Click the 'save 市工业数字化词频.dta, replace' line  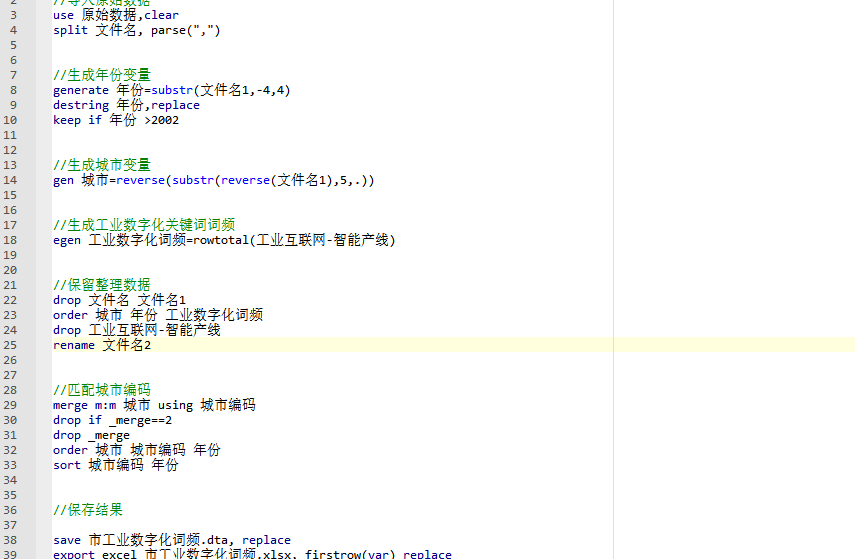(x=172, y=540)
